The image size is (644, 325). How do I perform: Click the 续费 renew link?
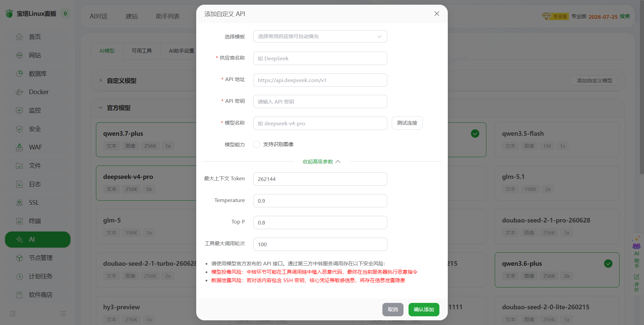pyautogui.click(x=625, y=16)
